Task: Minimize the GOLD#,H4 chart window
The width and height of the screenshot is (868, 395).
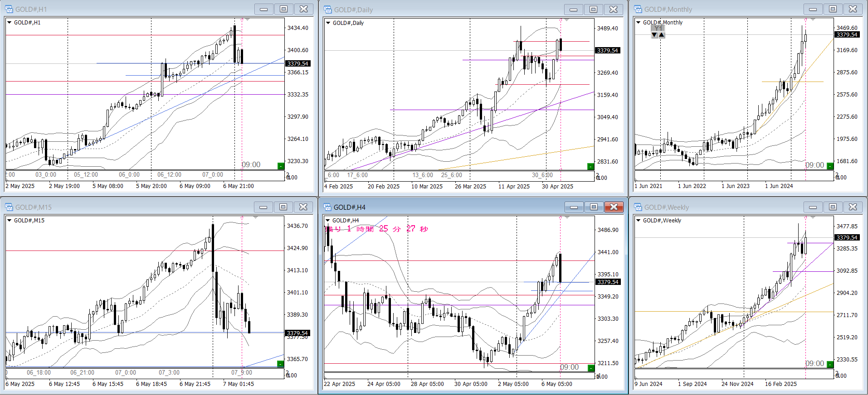Action: (x=574, y=207)
